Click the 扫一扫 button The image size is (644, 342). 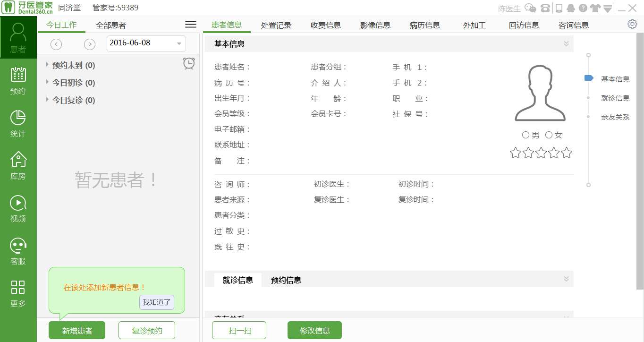point(239,331)
